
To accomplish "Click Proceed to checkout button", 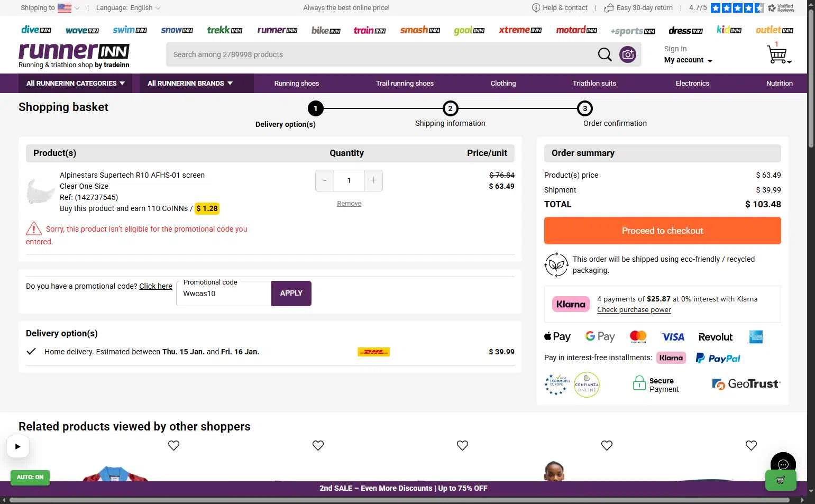I will tap(662, 231).
